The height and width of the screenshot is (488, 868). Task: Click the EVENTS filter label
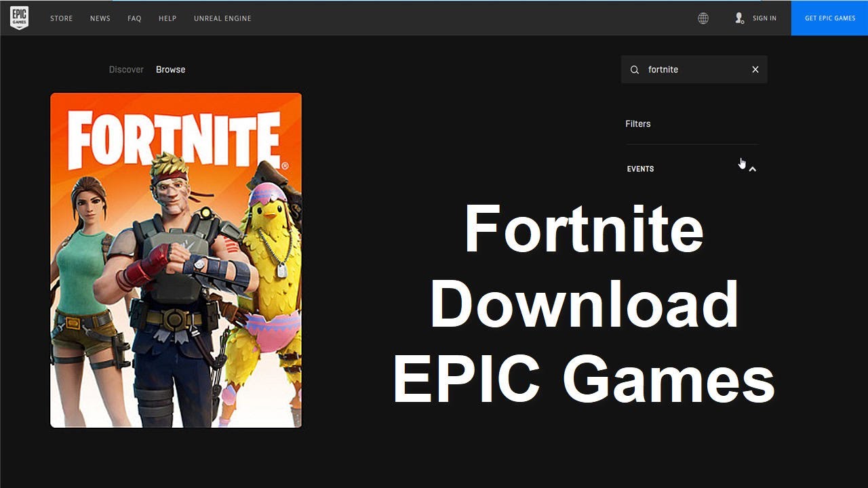tap(640, 169)
